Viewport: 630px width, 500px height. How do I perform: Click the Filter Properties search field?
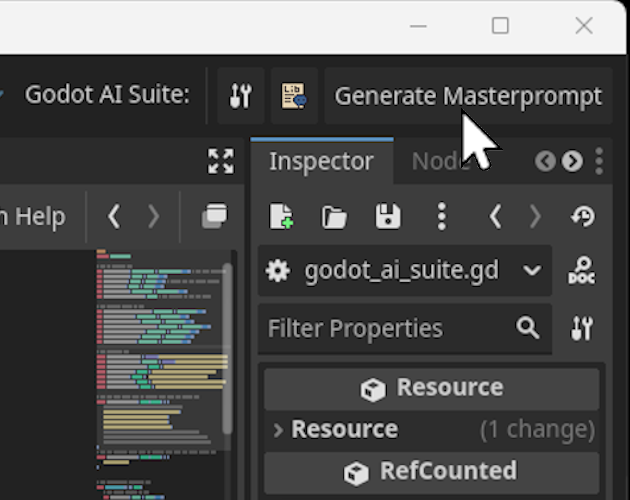405,328
